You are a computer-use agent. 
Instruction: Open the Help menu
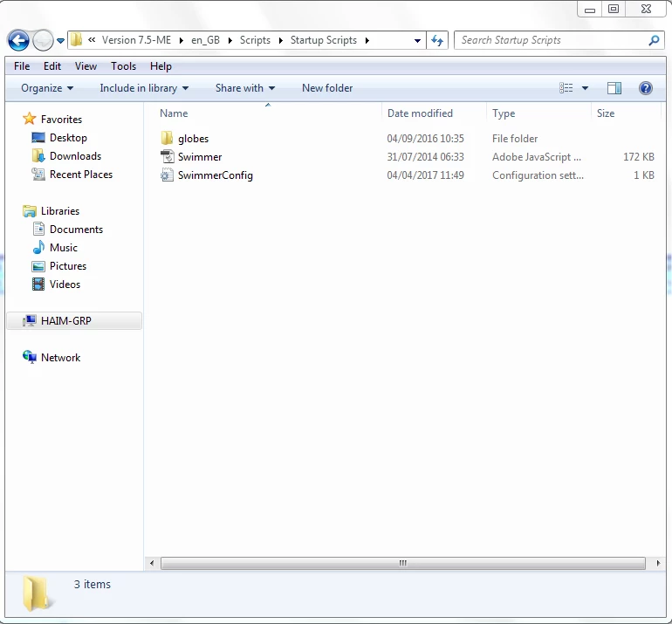[161, 66]
